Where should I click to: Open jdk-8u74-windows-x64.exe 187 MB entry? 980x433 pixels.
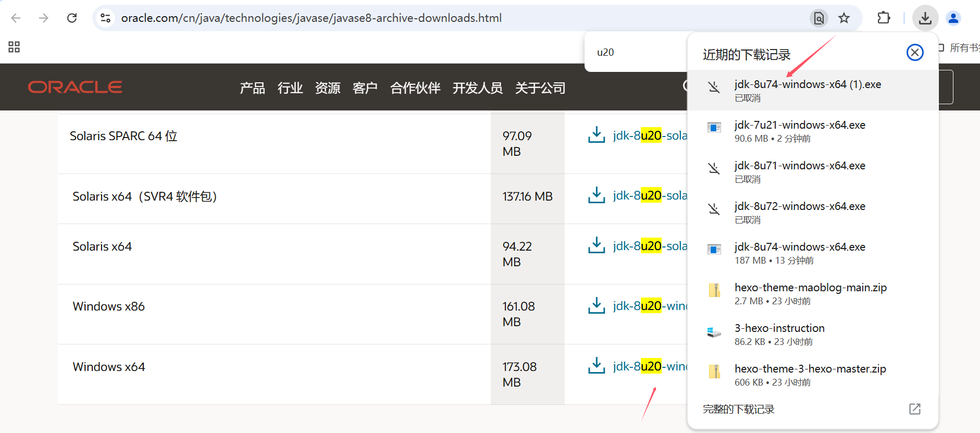(x=813, y=253)
